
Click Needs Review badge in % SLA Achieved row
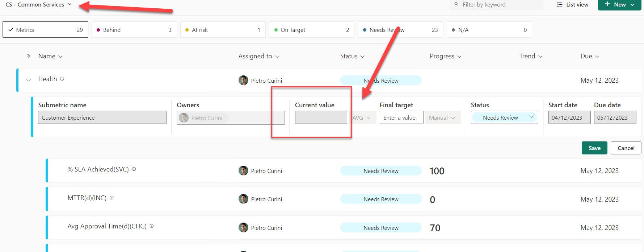381,171
